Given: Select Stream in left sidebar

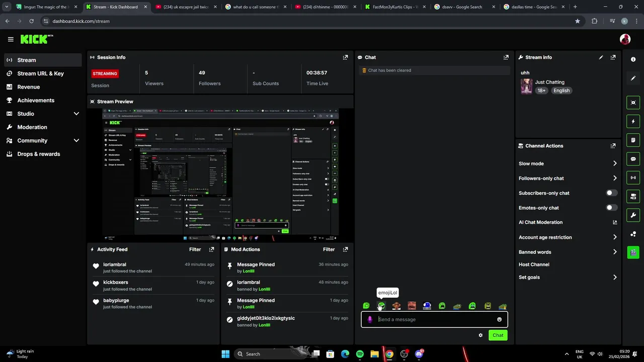Looking at the screenshot, I should click(x=43, y=60).
